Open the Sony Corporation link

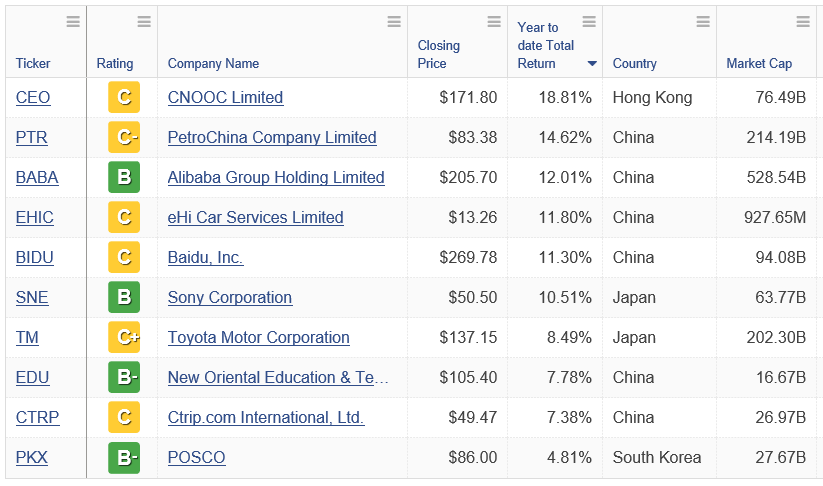pos(230,298)
